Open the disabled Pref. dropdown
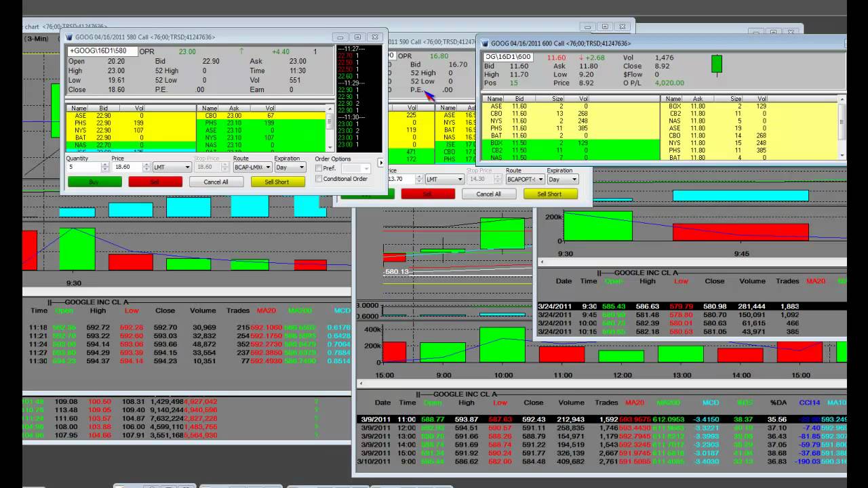The image size is (868, 488). (x=357, y=168)
